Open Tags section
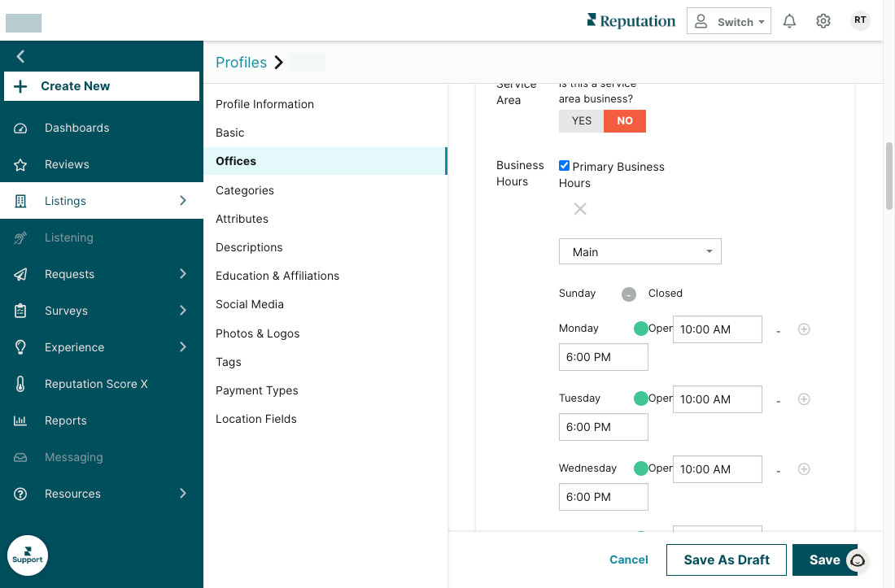895x588 pixels. 229,362
